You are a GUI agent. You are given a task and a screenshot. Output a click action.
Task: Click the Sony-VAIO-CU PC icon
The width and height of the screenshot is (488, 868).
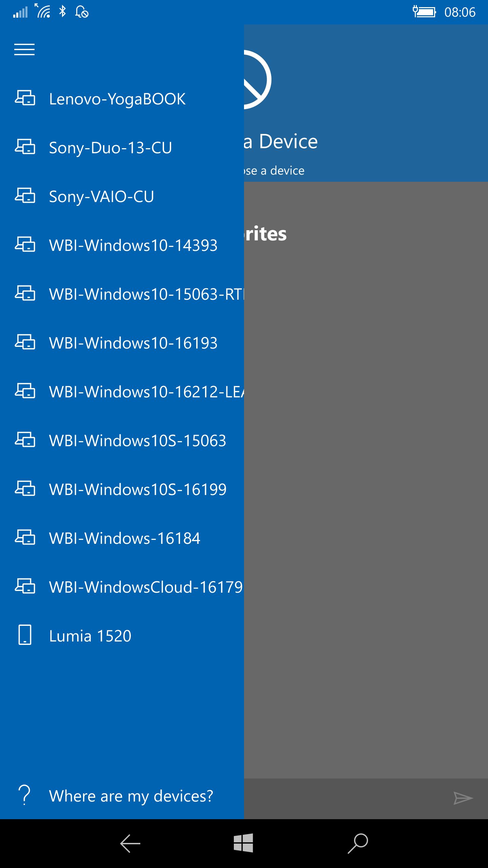click(25, 196)
